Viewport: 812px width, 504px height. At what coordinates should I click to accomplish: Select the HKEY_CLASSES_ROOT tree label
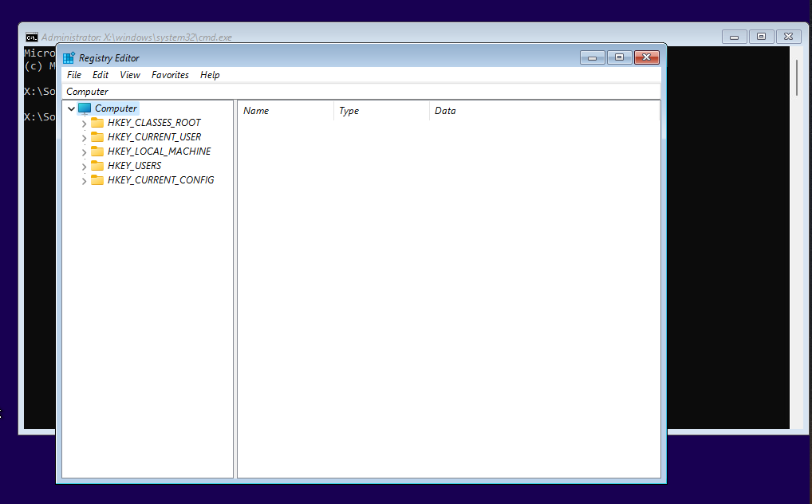(x=154, y=123)
